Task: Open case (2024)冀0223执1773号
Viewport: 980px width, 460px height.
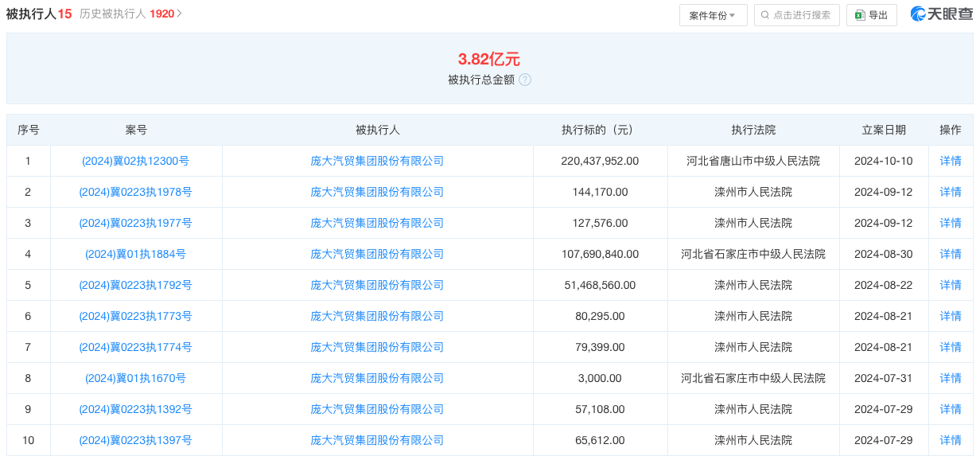Action: pos(135,316)
